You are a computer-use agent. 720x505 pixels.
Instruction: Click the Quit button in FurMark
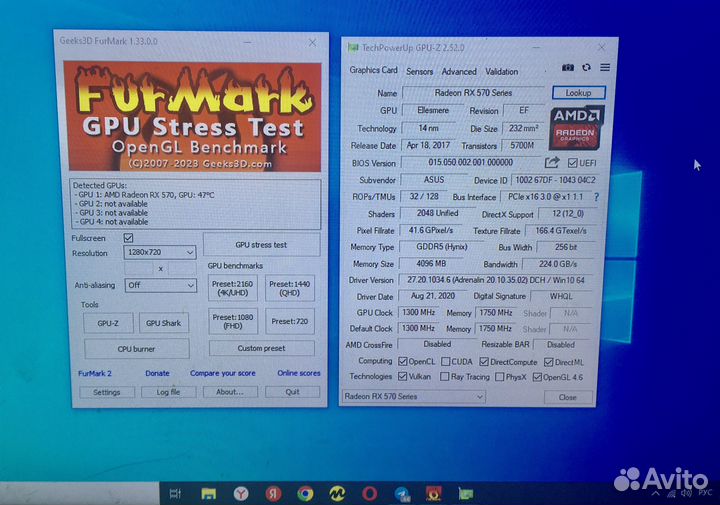coord(292,392)
